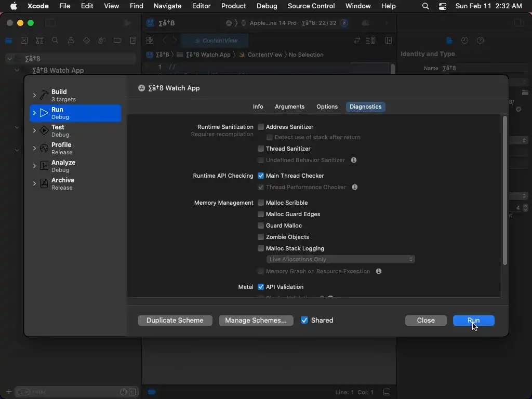Open project navigator folder icon in Xcode window
Image resolution: width=532 pixels, height=399 pixels.
(9, 41)
